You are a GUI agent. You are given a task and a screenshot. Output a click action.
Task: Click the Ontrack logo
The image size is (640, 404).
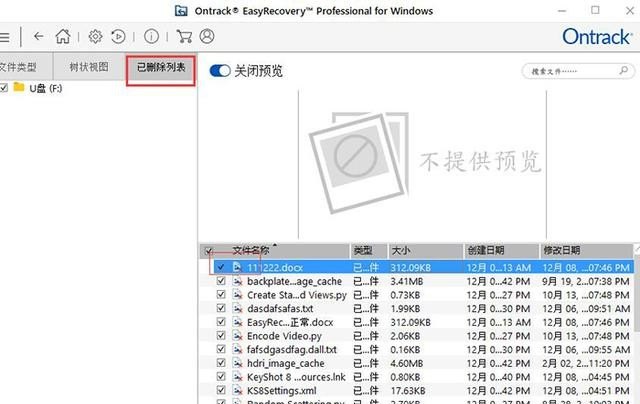[x=597, y=37]
